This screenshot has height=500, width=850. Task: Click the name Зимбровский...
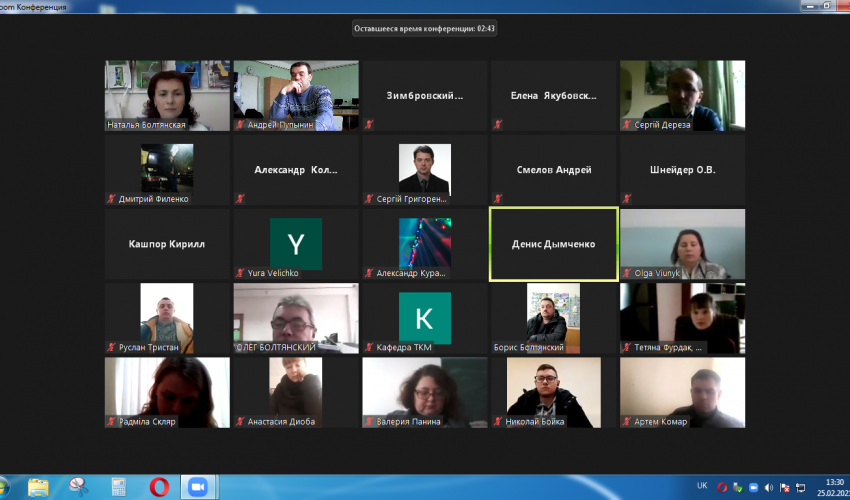tap(424, 95)
